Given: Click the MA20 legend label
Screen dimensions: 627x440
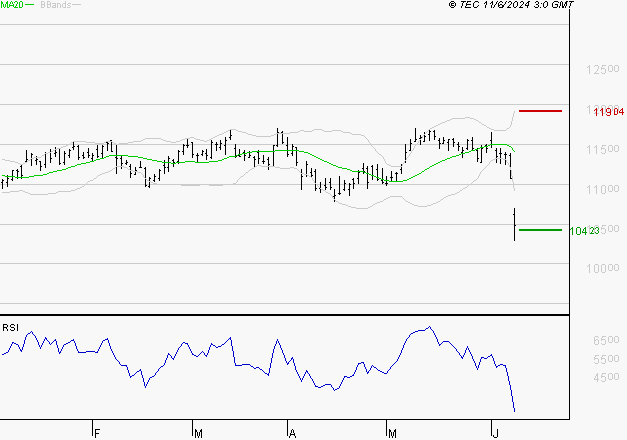Looking at the screenshot, I should [12, 4].
